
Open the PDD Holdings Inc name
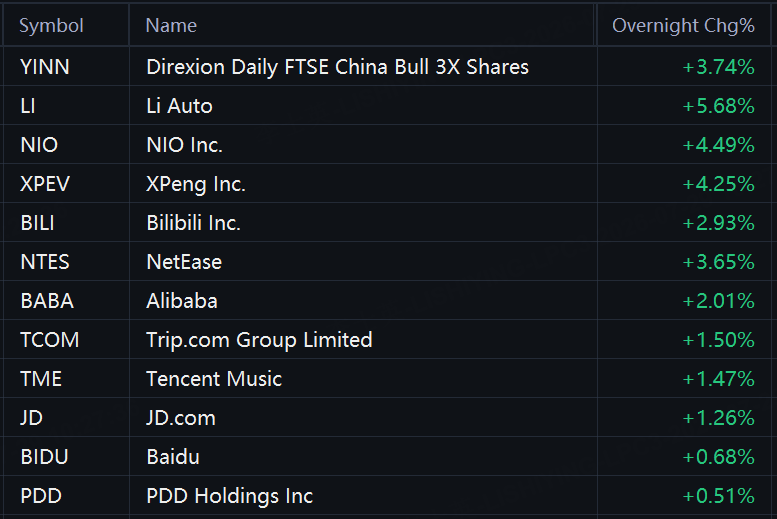[x=229, y=496]
